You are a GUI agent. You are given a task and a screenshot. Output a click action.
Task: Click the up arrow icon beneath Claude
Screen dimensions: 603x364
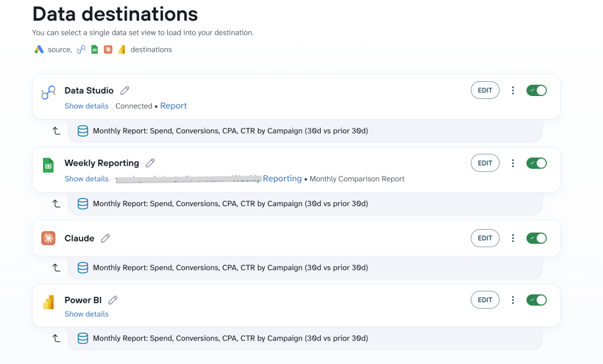coord(56,267)
